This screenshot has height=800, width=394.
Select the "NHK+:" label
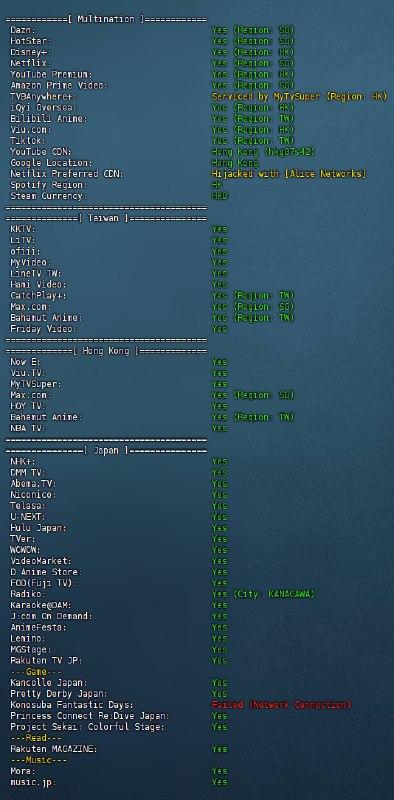pyautogui.click(x=23, y=461)
